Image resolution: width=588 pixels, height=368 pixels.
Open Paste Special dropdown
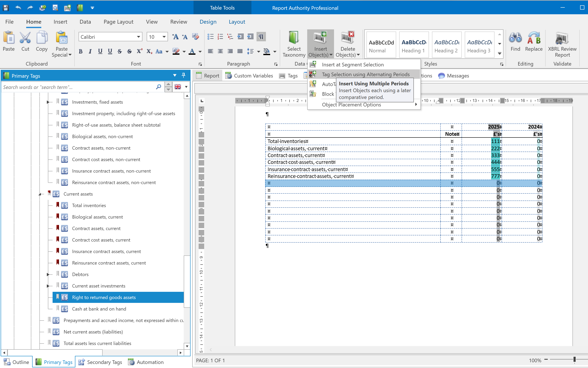(62, 52)
